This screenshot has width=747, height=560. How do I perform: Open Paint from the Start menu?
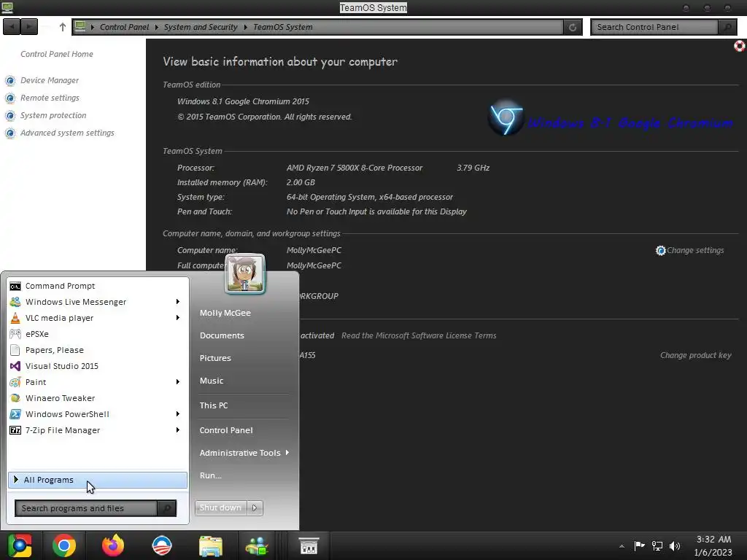pos(35,382)
